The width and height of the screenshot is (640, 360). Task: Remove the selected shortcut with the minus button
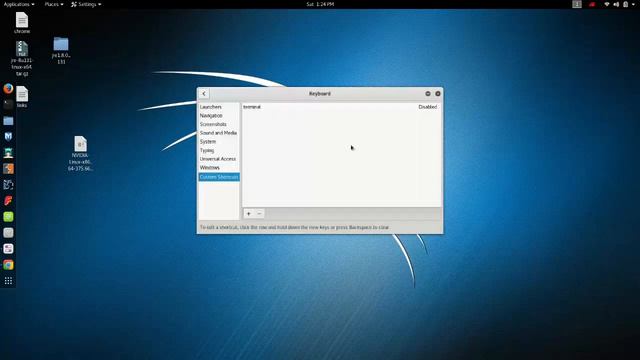[259, 213]
